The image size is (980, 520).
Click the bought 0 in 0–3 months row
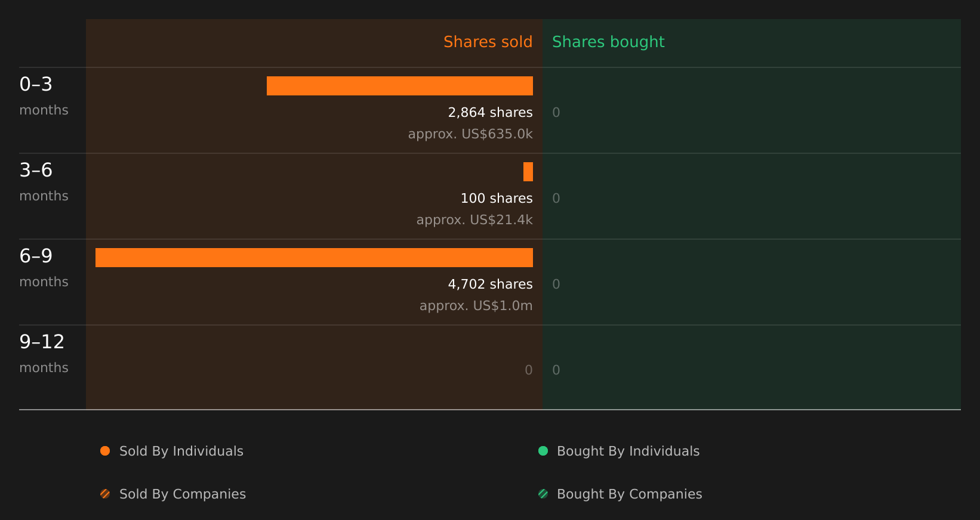(x=556, y=112)
